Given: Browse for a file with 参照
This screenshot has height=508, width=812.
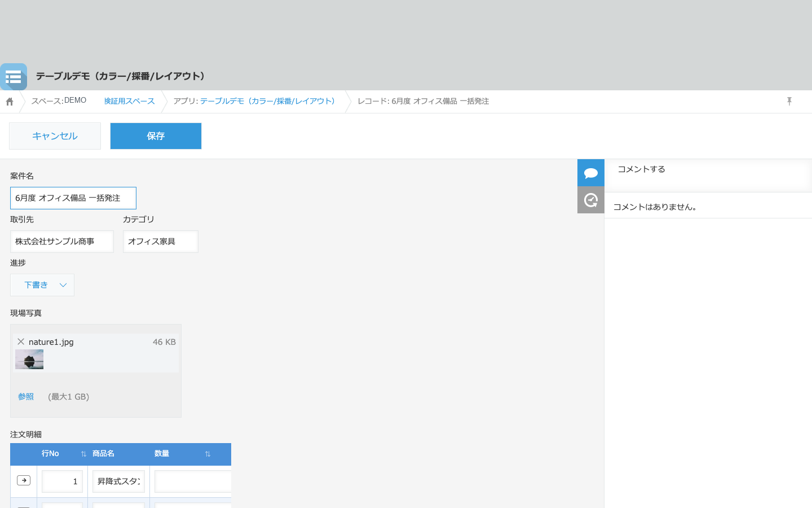Looking at the screenshot, I should click(26, 397).
